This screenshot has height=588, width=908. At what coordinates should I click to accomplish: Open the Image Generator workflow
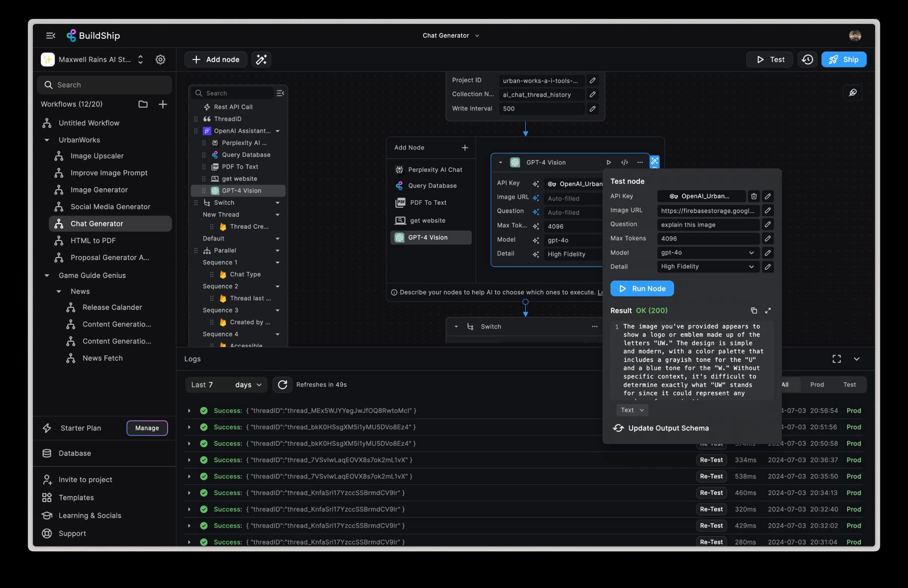[x=99, y=190]
